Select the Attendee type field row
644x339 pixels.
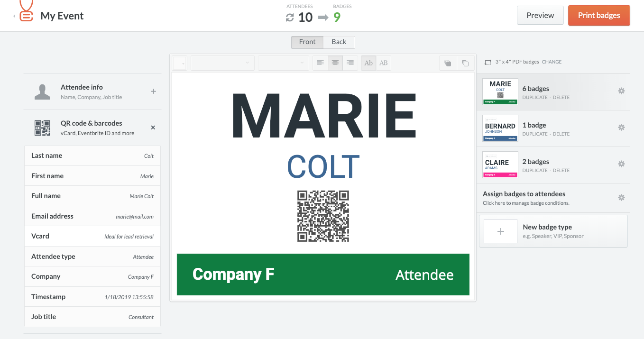(92, 257)
